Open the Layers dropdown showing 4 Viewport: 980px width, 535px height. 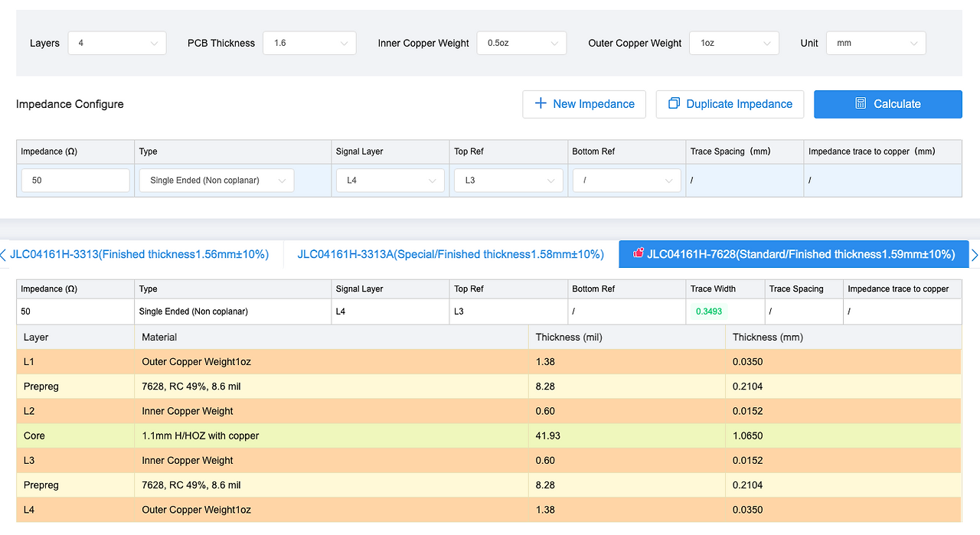(117, 43)
